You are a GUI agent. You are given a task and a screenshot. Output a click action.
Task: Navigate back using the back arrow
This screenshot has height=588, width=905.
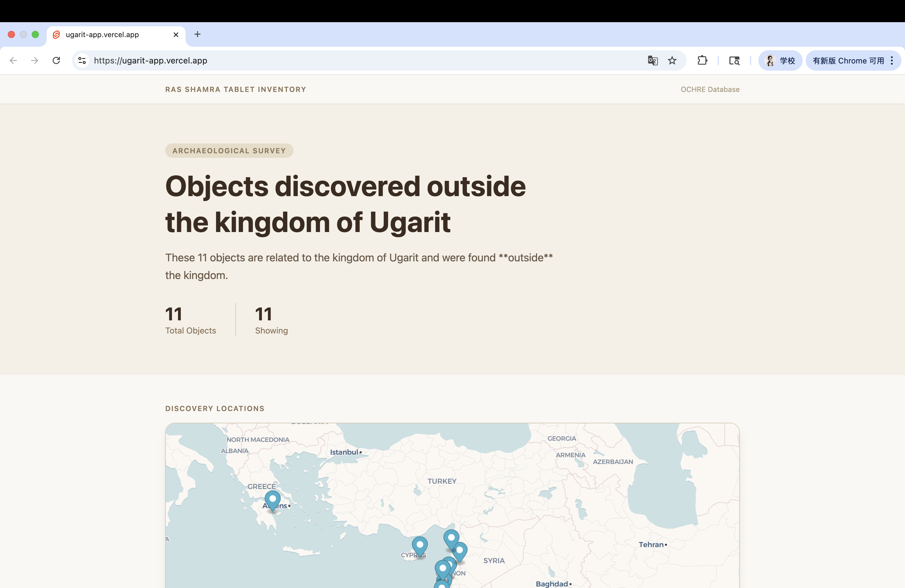(x=13, y=60)
